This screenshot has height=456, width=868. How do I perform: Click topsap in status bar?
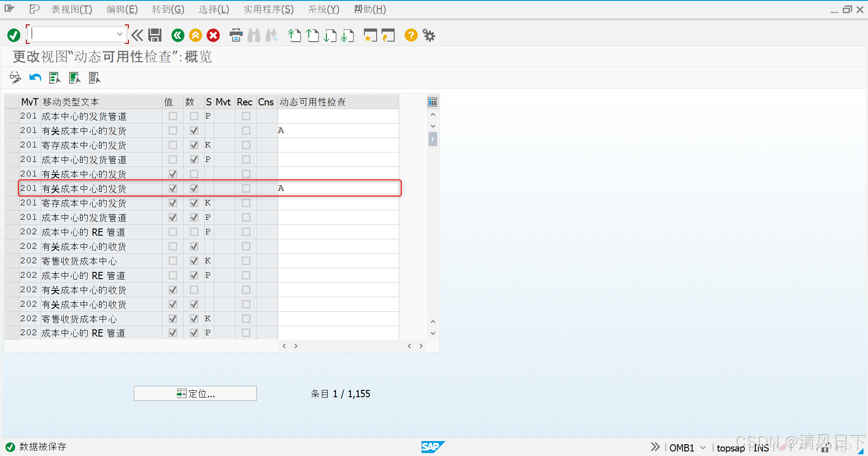pyautogui.click(x=731, y=448)
